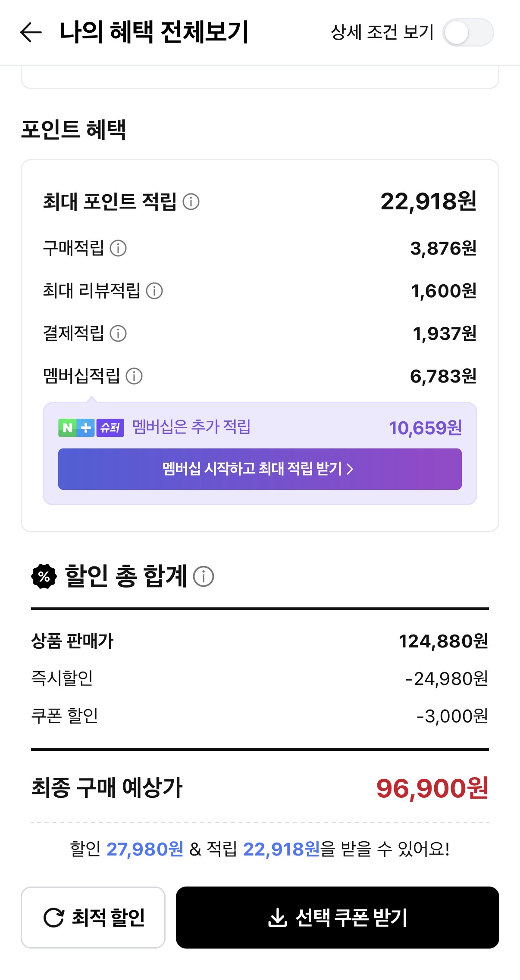This screenshot has height=980, width=520.
Task: Tap the percent discount badge icon
Action: tap(44, 576)
